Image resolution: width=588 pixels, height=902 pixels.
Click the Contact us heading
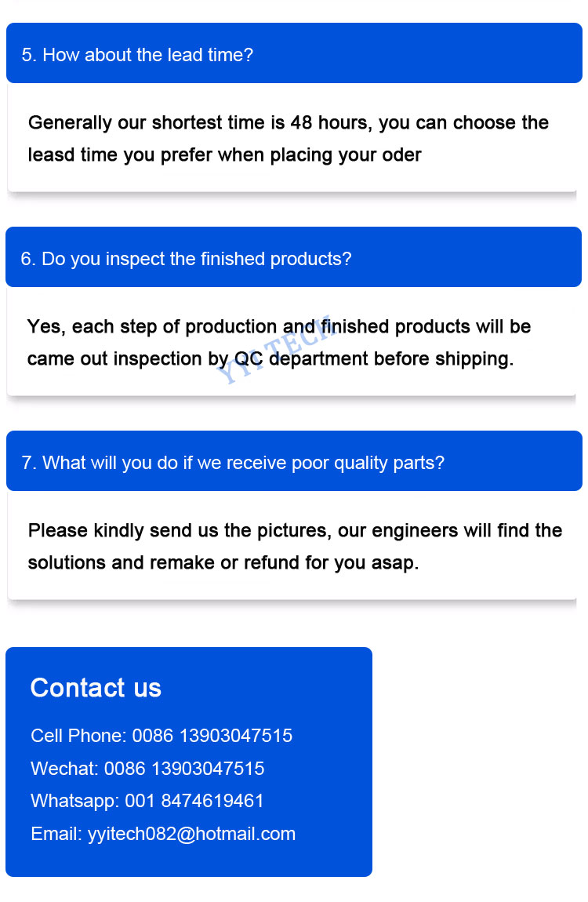click(96, 688)
